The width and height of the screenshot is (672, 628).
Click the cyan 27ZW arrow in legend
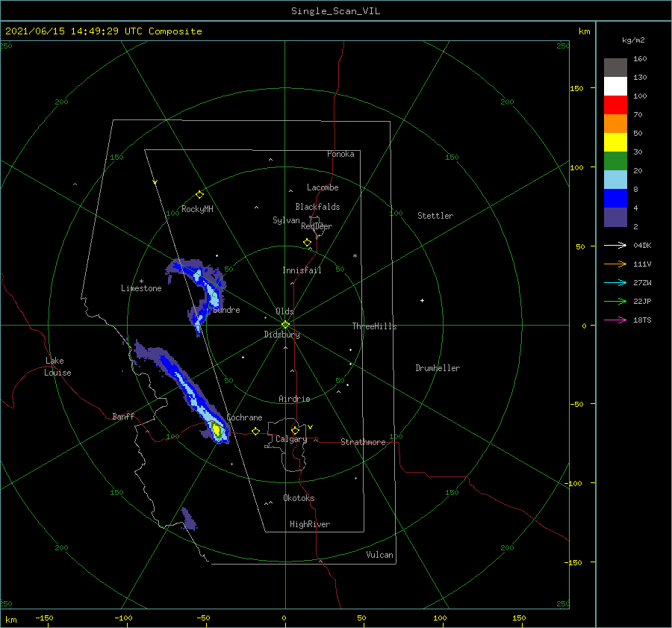(x=615, y=282)
